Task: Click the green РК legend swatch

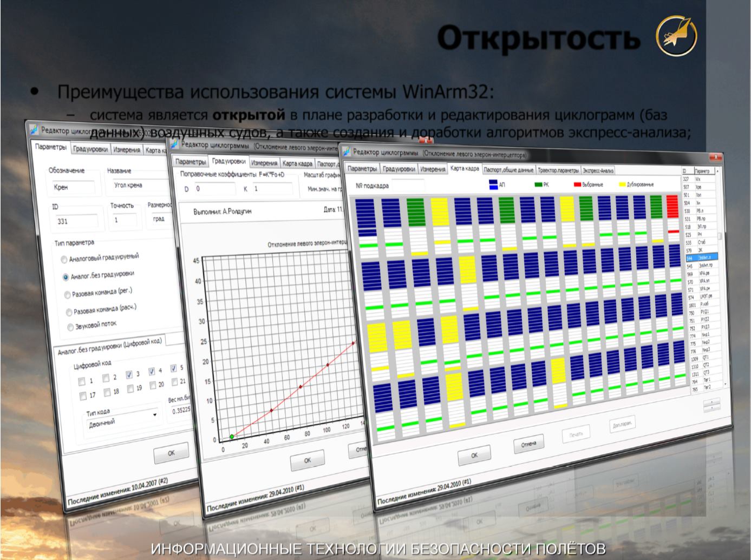Action: click(x=538, y=185)
